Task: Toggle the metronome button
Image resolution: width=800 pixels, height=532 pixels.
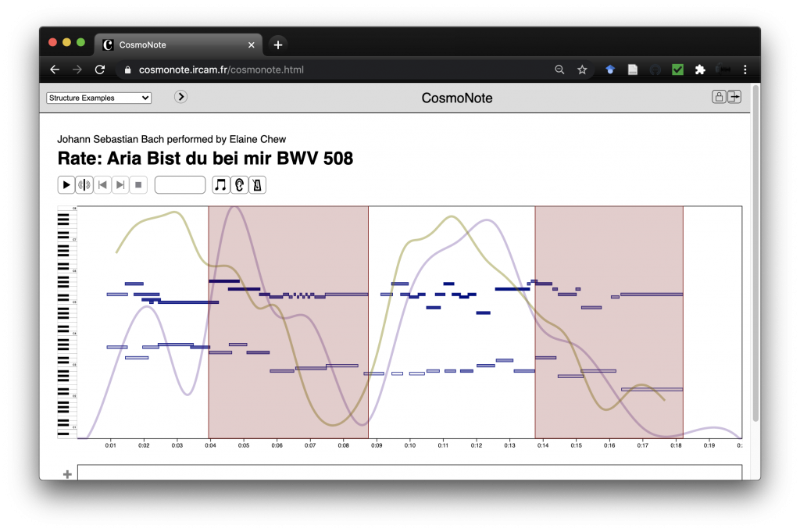Action: [257, 184]
